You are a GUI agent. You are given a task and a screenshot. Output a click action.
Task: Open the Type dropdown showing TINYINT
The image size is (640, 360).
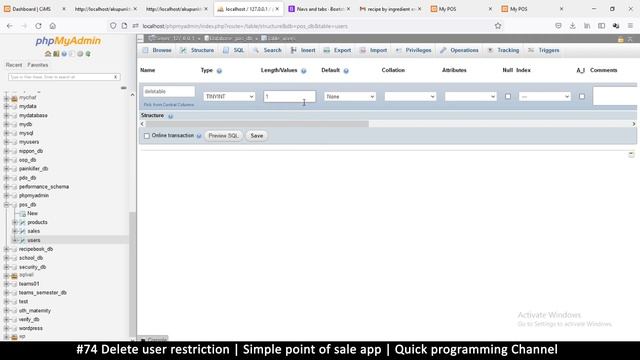[x=229, y=96]
